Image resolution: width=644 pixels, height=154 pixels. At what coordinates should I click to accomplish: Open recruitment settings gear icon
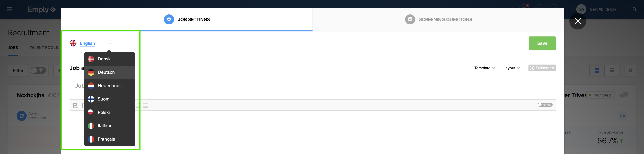click(x=630, y=71)
